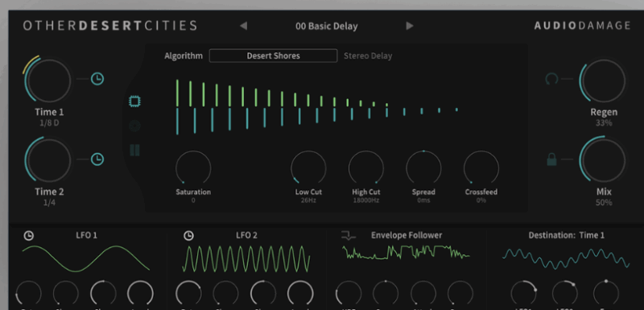
Task: Click the High Cut knob
Action: point(366,168)
